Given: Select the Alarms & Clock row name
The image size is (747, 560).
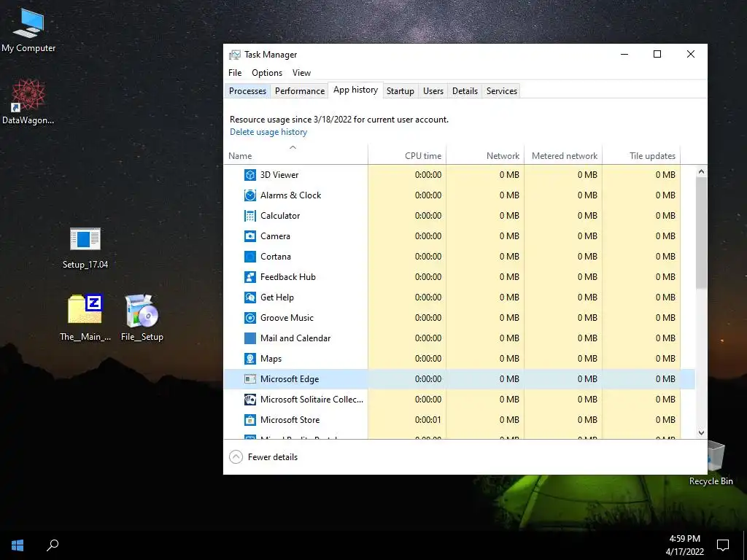Looking at the screenshot, I should [x=290, y=195].
